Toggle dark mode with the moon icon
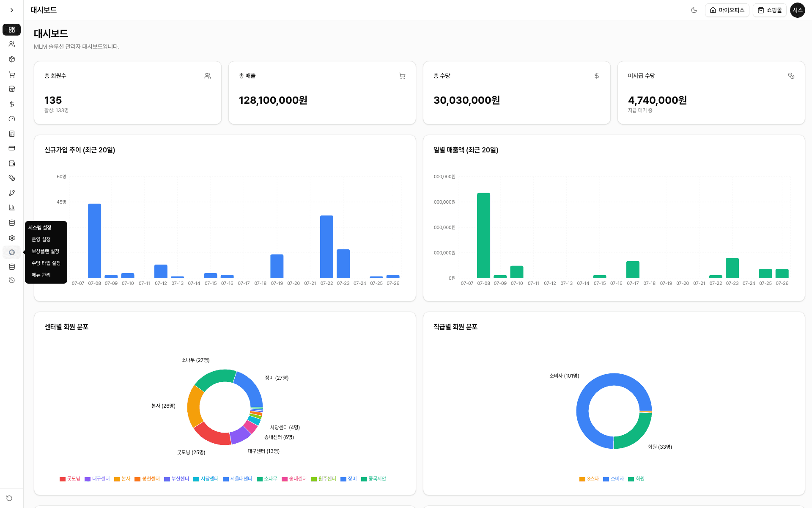Screen dimensions: 812x508 click(694, 10)
